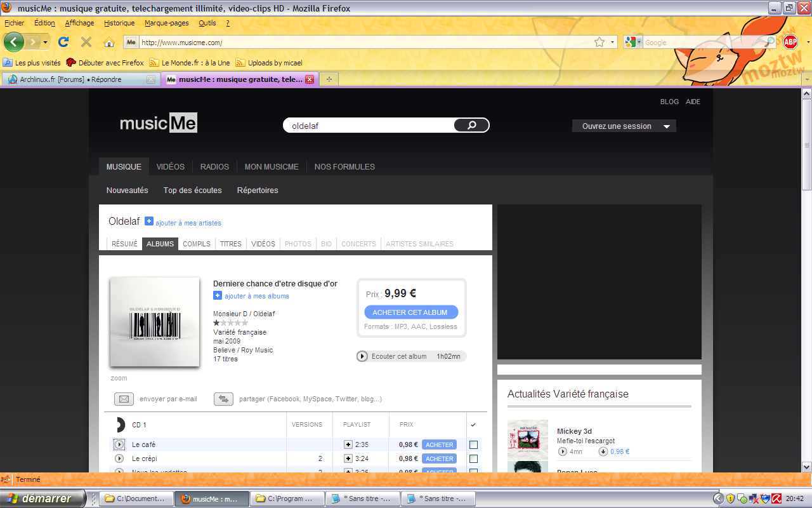Open the Google search engine selector dropdown
This screenshot has width=812, height=508.
pos(632,42)
